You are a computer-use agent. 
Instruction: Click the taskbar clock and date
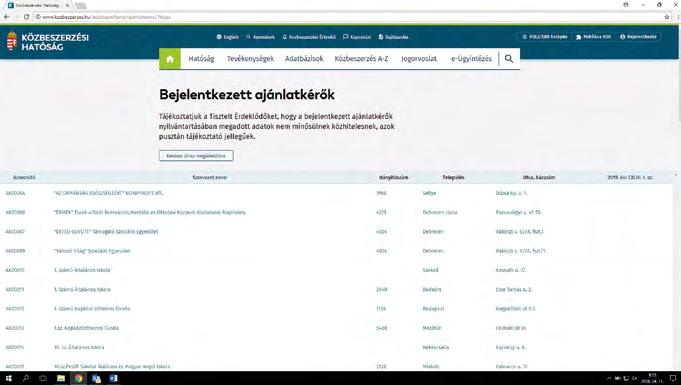click(x=652, y=378)
